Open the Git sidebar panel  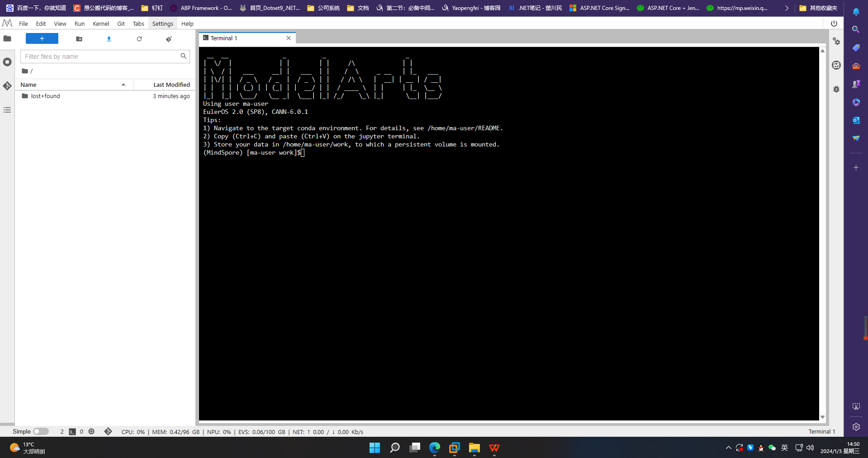click(7, 86)
